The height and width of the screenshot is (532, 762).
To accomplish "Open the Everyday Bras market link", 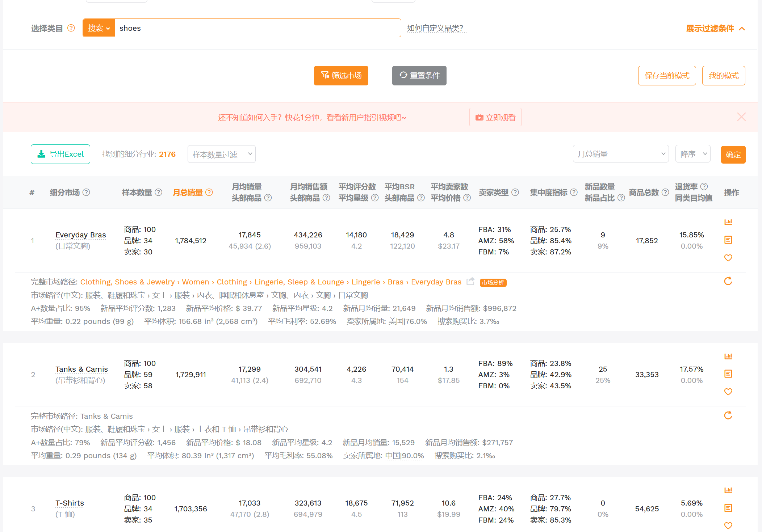I will (x=80, y=235).
